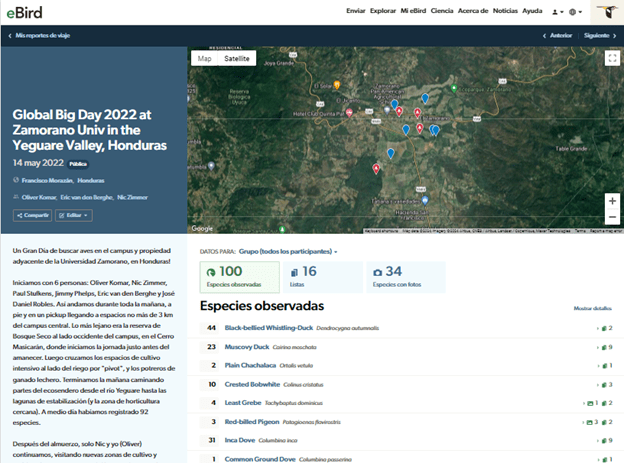Screen dimensions: 624x463
Task: Select the 100 Especies observadas tab
Action: 240,277
